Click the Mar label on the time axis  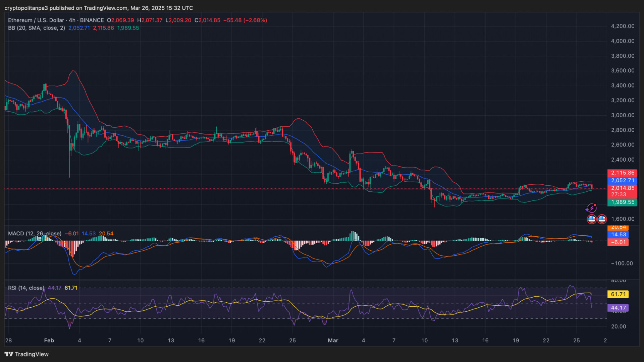click(333, 341)
